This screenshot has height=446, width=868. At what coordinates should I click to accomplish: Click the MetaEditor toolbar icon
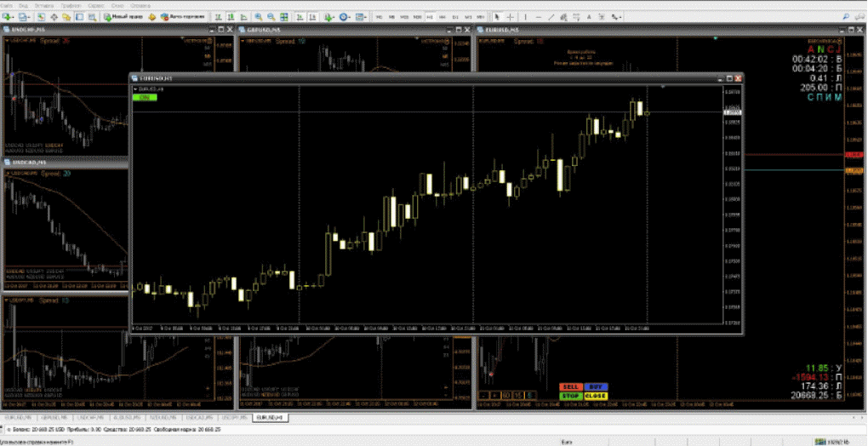[x=151, y=17]
